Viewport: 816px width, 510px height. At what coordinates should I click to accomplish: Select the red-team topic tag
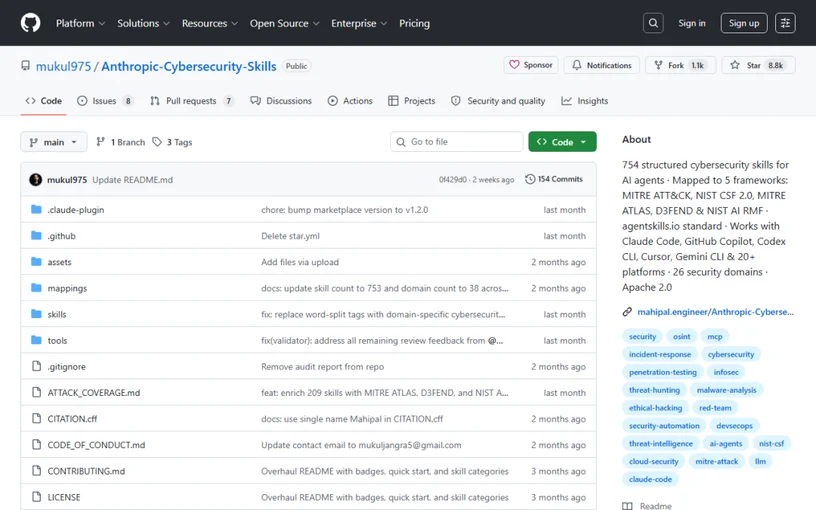[715, 408]
